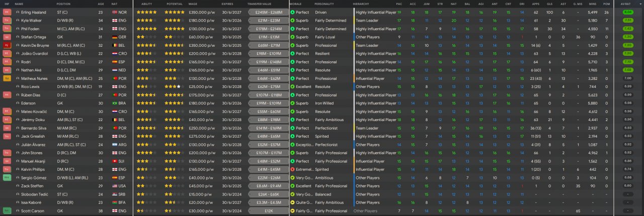This screenshot has width=644, height=216.
Task: Open Mateo Kovačić's player profile
Action: (x=33, y=112)
